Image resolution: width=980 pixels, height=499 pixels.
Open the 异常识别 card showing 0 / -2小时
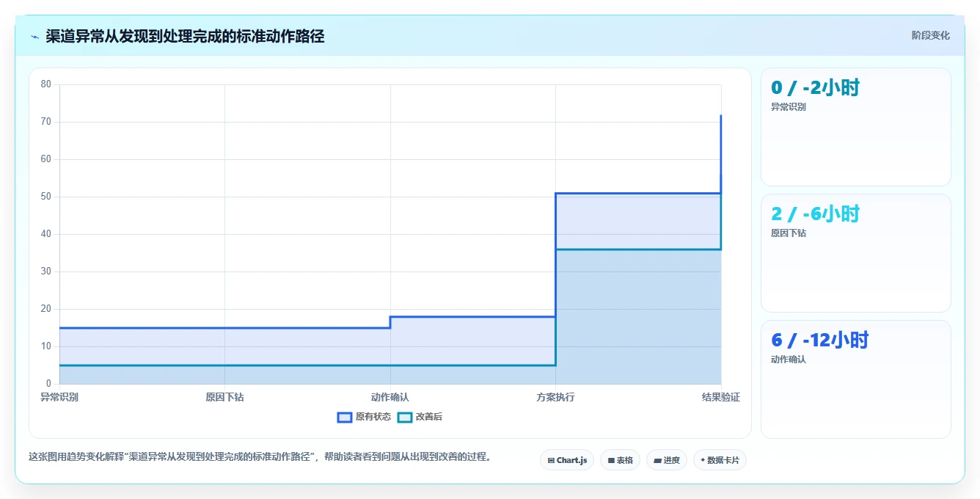[856, 127]
